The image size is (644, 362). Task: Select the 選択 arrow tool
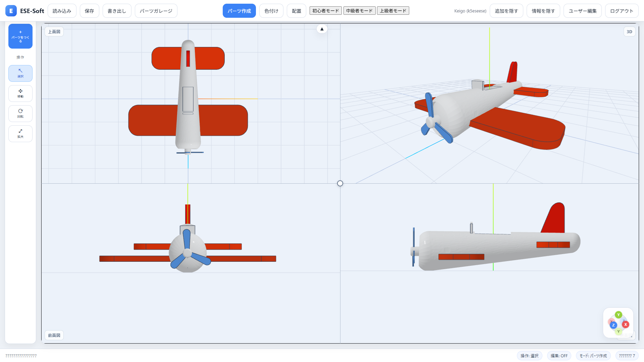click(x=20, y=73)
